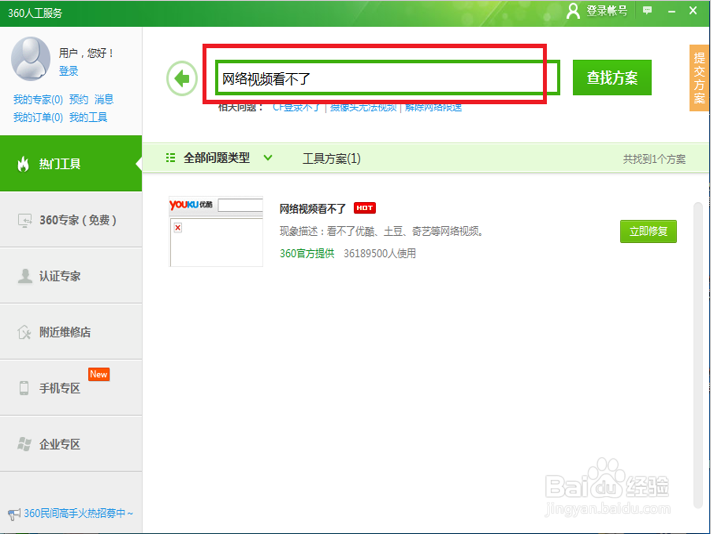
Task: Click the phone icon beside 手机专区
Action: 24,388
